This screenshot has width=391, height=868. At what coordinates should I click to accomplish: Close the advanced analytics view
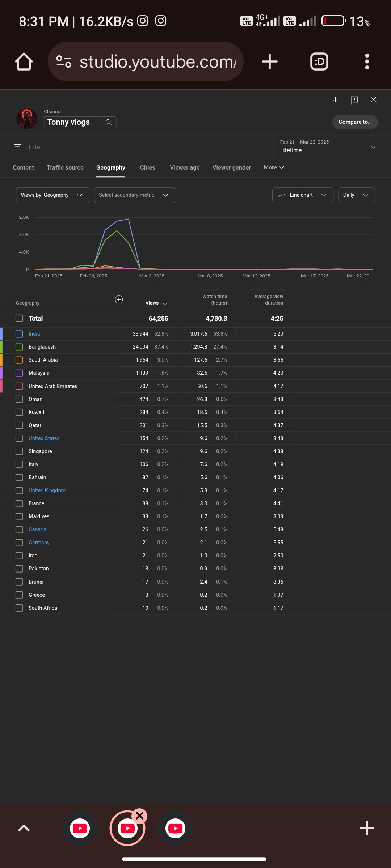point(374,100)
